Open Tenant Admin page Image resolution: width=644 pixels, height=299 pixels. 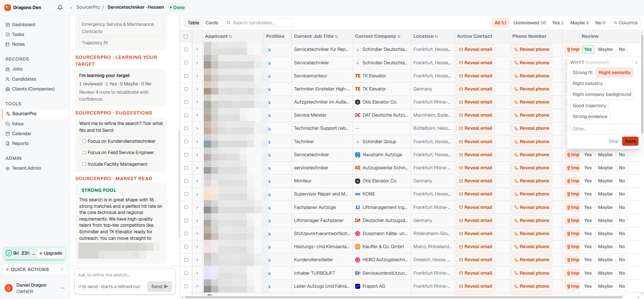tap(27, 168)
